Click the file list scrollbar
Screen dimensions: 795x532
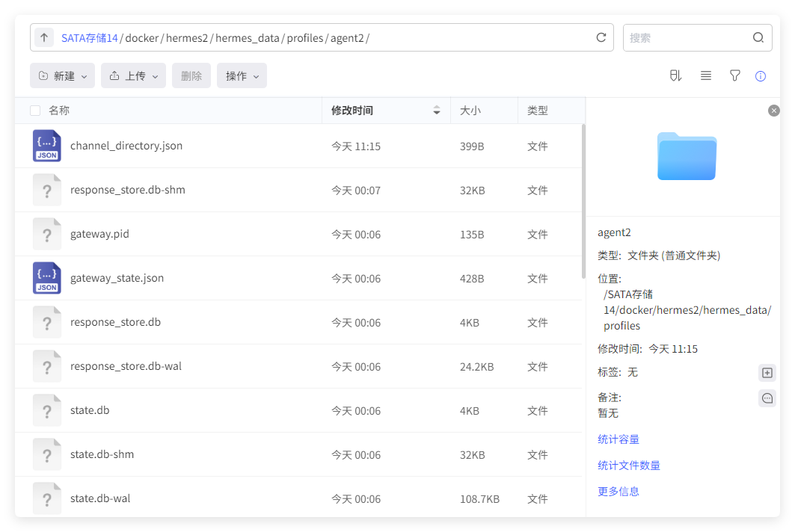[583, 201]
